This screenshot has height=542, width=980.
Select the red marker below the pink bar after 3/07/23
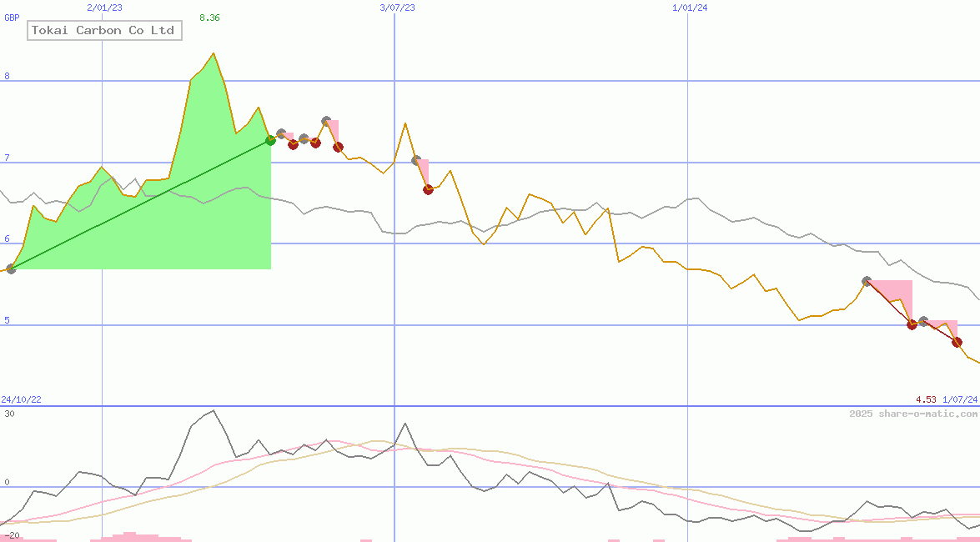(428, 189)
